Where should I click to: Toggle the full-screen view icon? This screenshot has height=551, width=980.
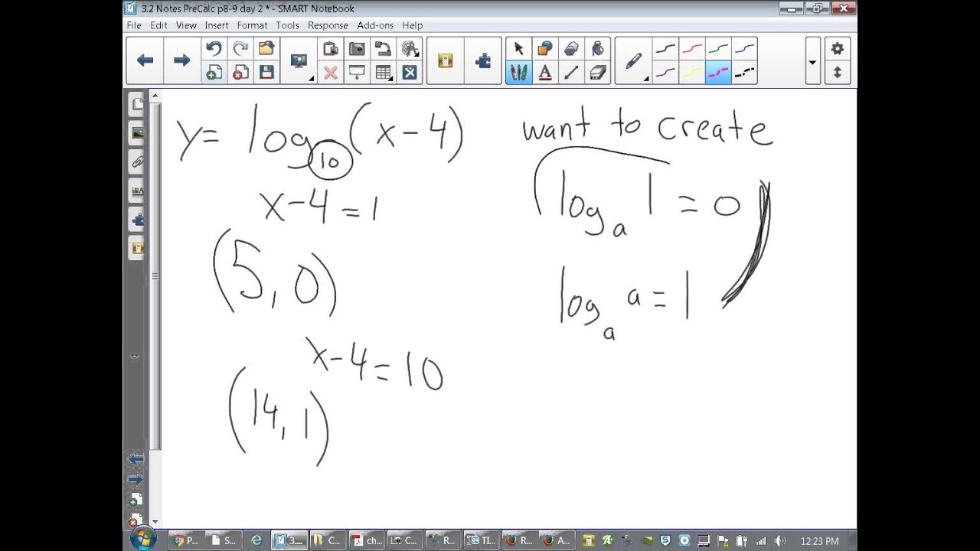point(410,73)
